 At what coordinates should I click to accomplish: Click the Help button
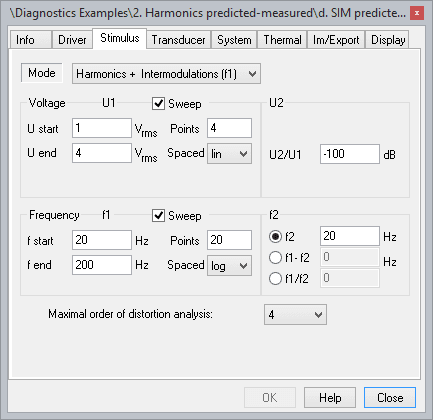pyautogui.click(x=330, y=397)
